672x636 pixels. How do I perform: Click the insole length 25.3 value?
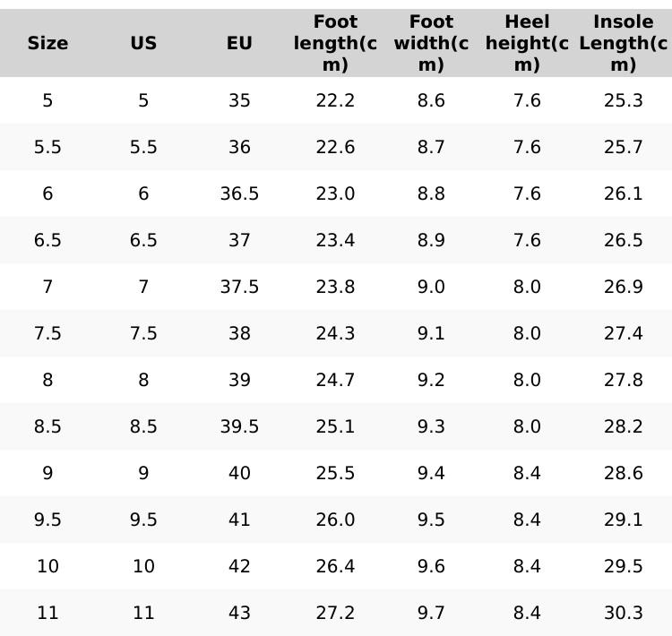click(623, 100)
